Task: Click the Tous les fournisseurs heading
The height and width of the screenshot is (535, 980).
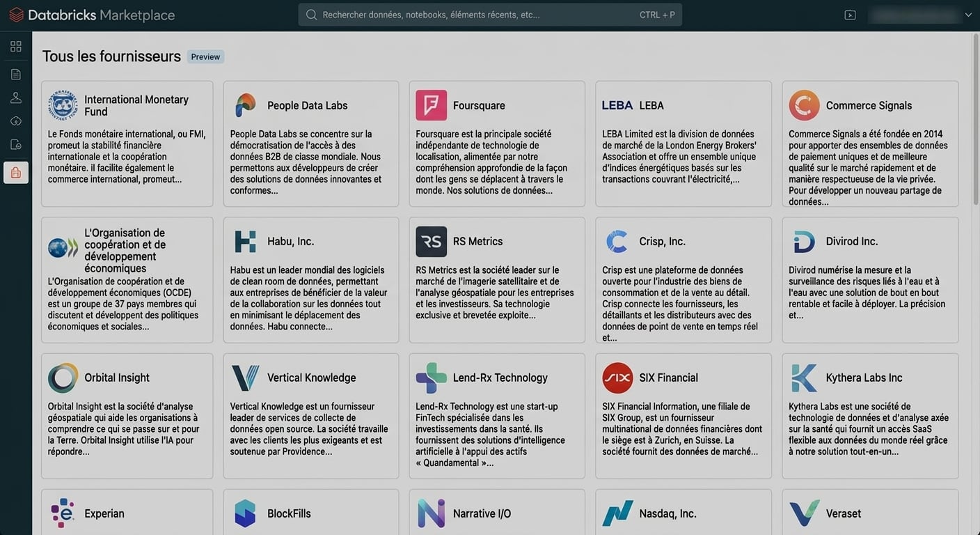Action: point(111,56)
